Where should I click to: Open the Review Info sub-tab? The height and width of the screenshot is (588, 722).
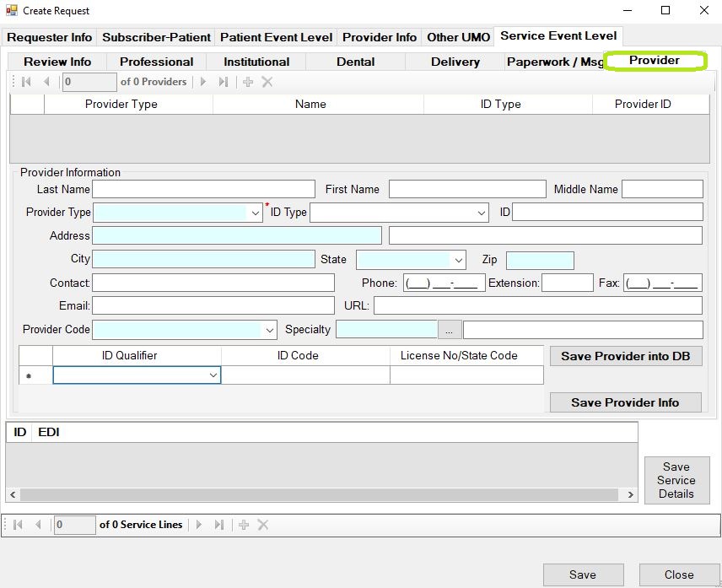[x=57, y=62]
